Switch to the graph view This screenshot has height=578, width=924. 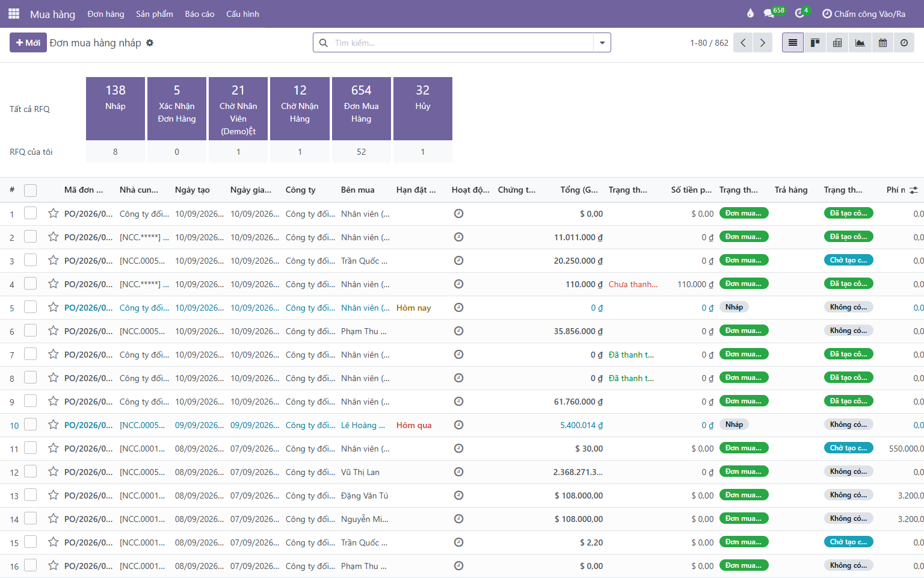860,43
